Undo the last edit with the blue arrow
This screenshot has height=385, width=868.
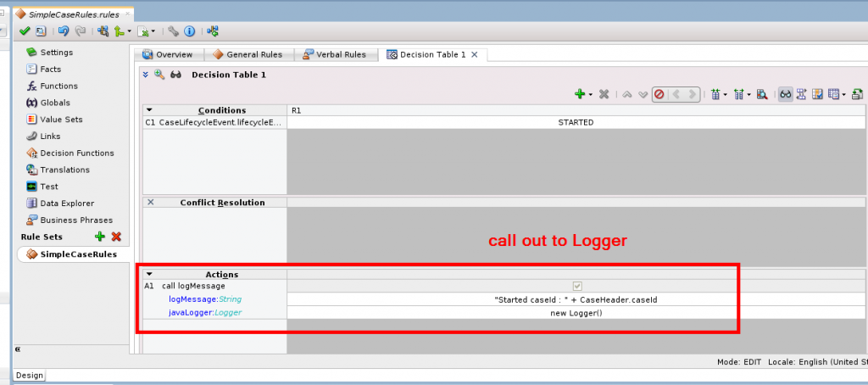coord(64,31)
